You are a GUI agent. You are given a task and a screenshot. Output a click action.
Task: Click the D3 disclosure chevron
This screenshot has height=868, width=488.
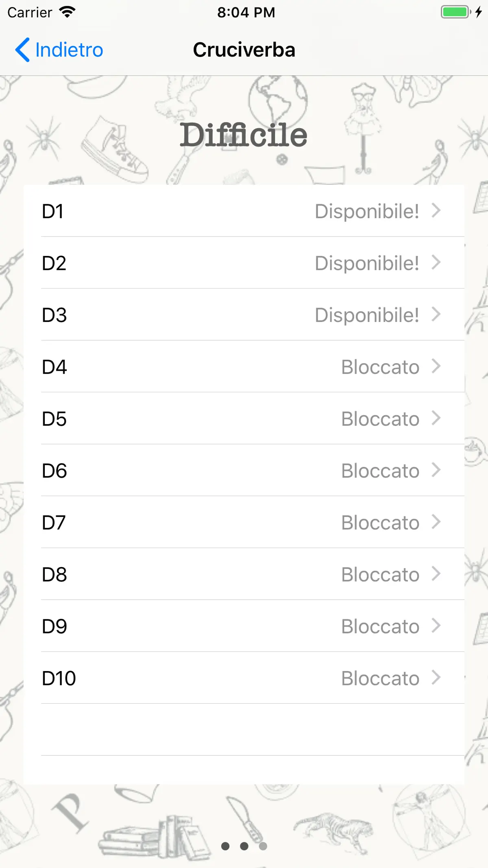pyautogui.click(x=436, y=315)
